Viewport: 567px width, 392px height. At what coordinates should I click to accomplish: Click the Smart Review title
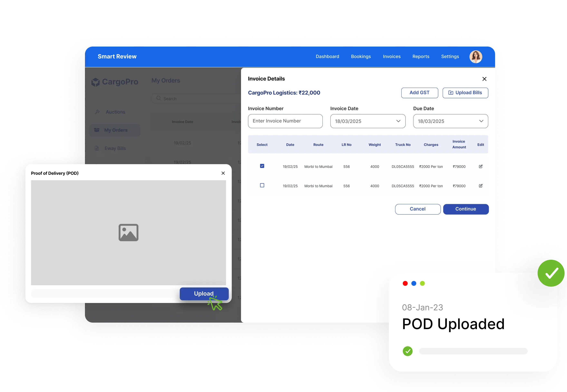click(117, 57)
